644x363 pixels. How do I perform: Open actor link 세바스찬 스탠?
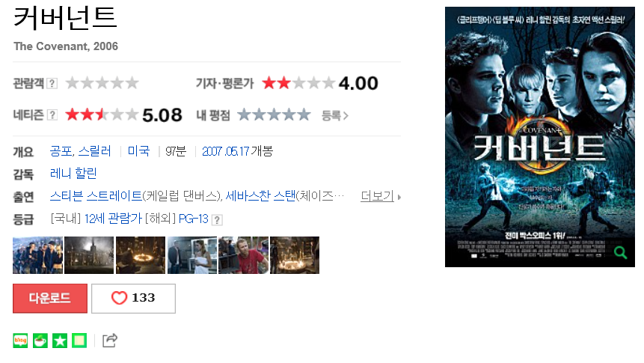(x=260, y=196)
